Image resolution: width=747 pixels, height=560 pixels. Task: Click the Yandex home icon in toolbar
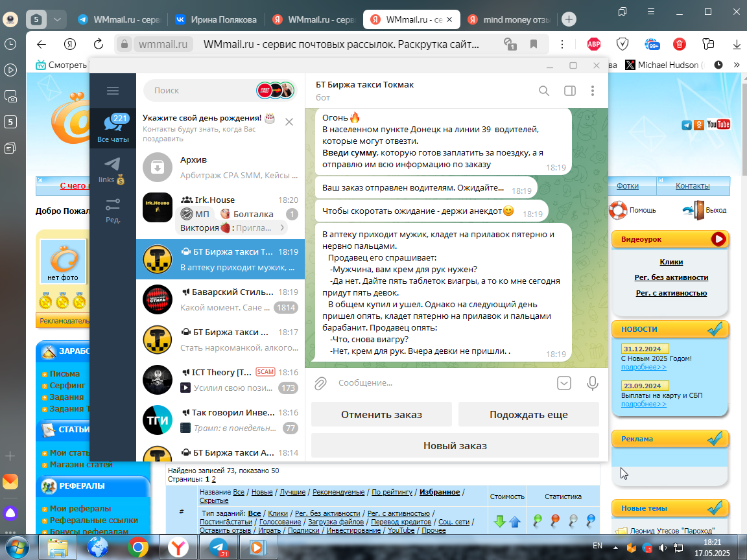tap(70, 44)
